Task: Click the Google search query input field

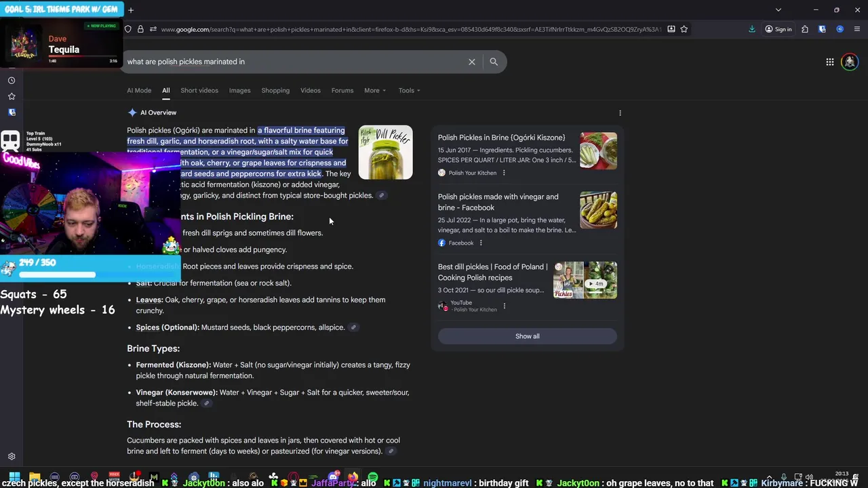Action: coord(295,62)
